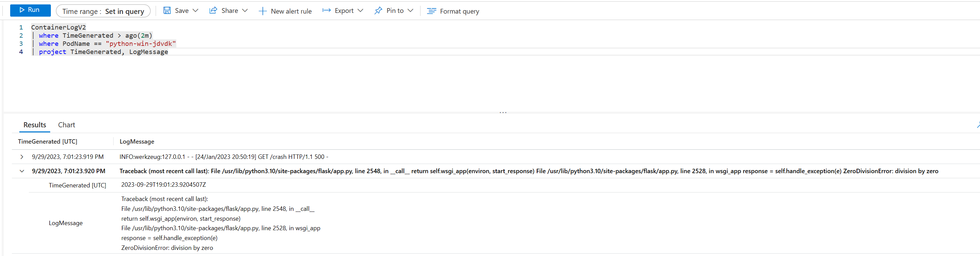Expand the 7:01:23.919 PM log row

point(22,157)
